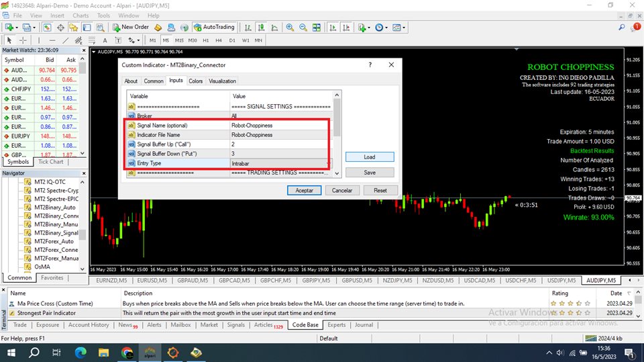Toggle the Navigator star-folder icon
Viewport: 644px width, 362px height.
(74, 27)
